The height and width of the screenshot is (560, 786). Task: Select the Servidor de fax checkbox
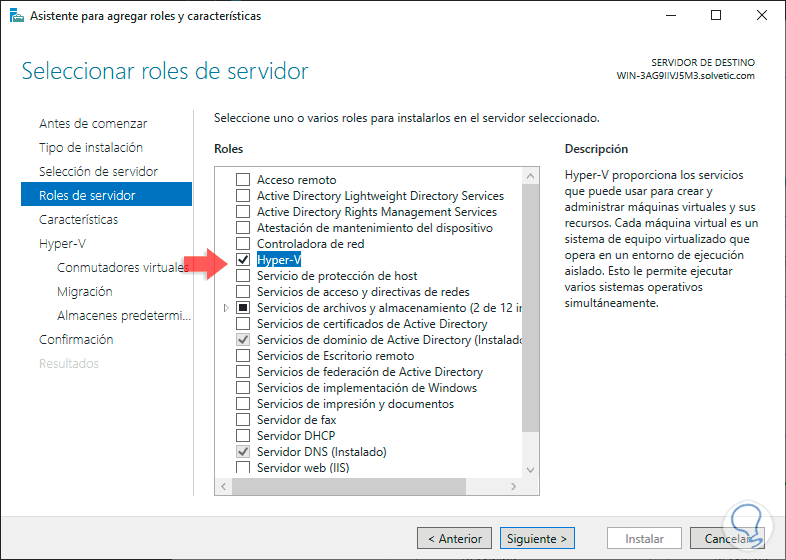[242, 420]
